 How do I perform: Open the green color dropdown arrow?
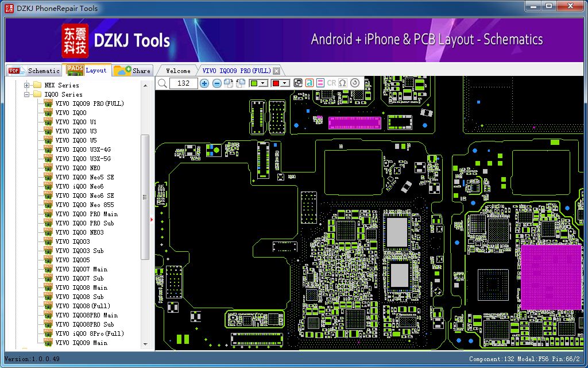(263, 83)
